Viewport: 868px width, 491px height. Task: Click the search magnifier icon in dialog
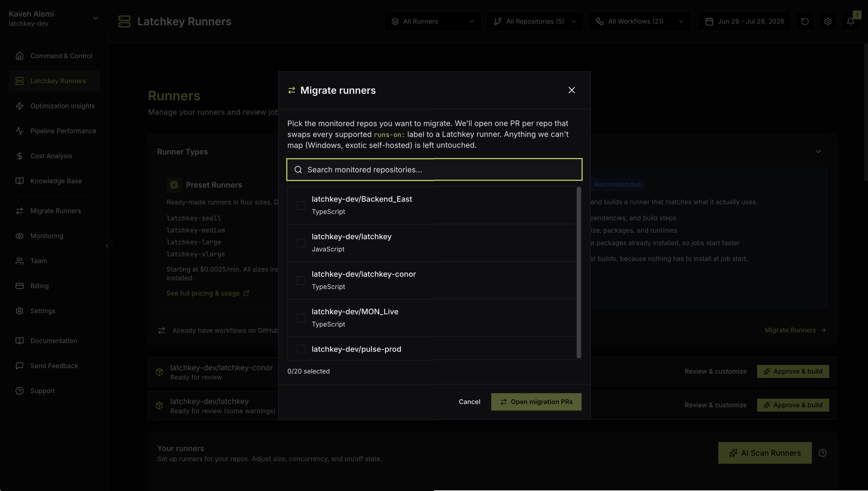pyautogui.click(x=298, y=170)
